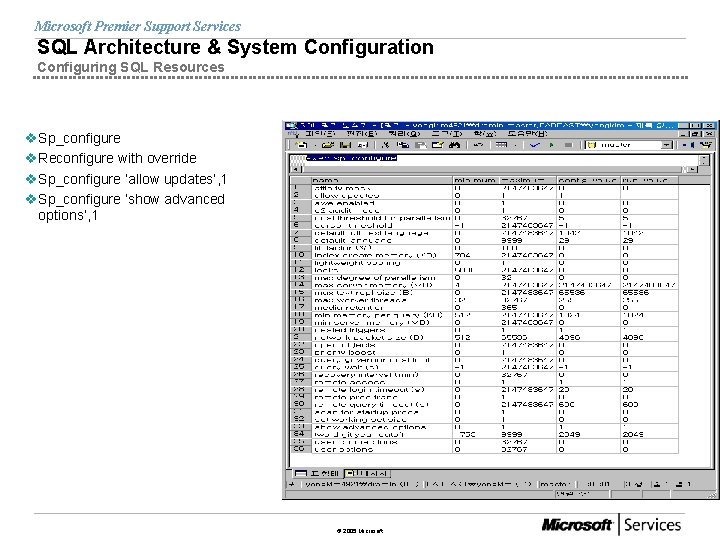Select the 'user options' row
Viewport: 720px width, 540px height.
484,450
